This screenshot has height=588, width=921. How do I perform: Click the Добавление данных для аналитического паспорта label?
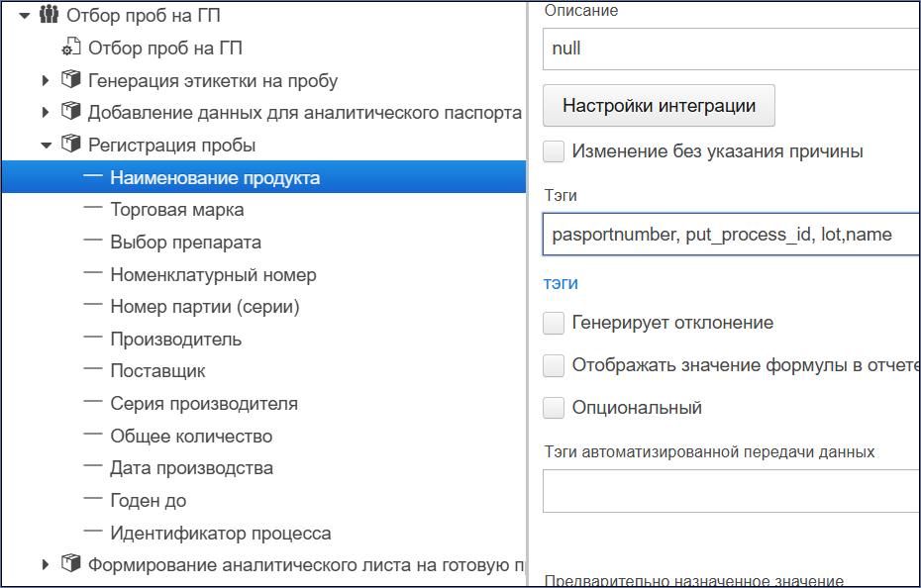click(x=305, y=112)
